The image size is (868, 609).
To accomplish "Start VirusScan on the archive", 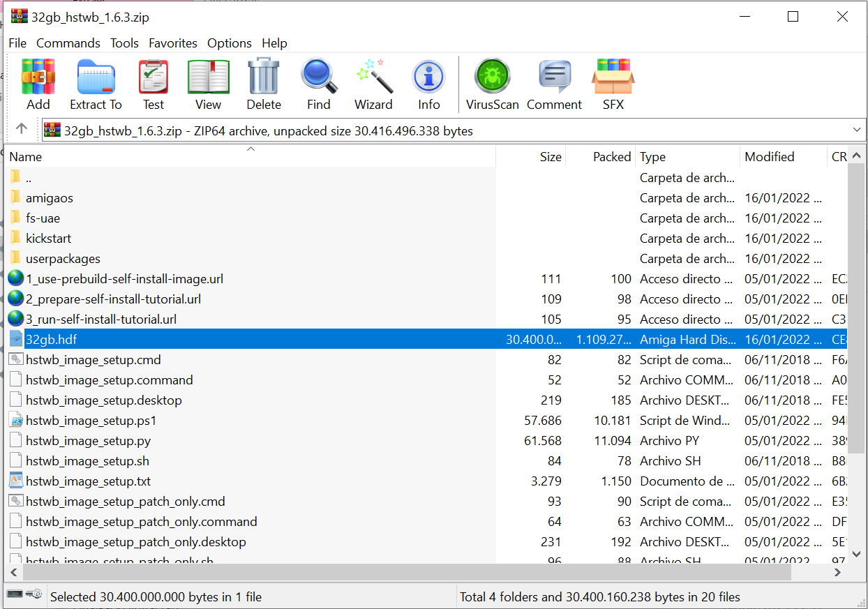I will click(x=493, y=84).
